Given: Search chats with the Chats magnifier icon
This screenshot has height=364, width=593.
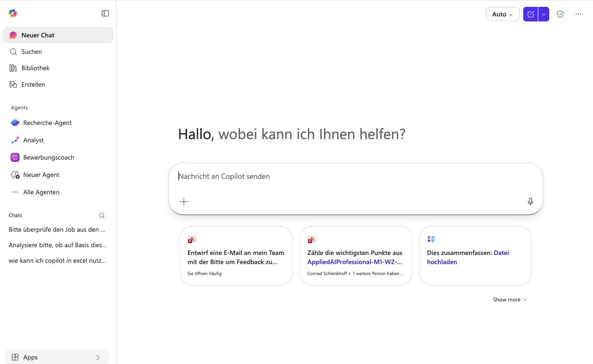Looking at the screenshot, I should tap(102, 215).
